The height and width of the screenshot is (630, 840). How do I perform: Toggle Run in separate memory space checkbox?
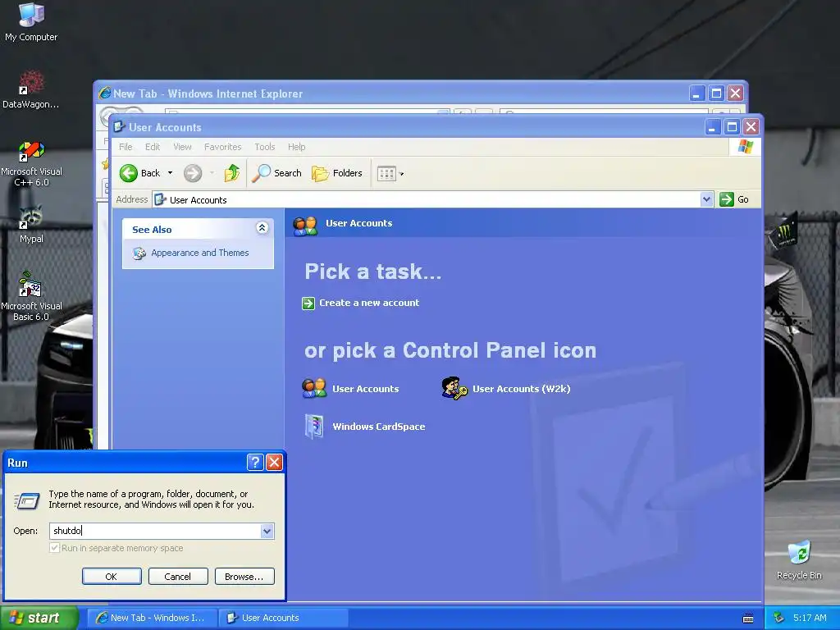coord(54,547)
